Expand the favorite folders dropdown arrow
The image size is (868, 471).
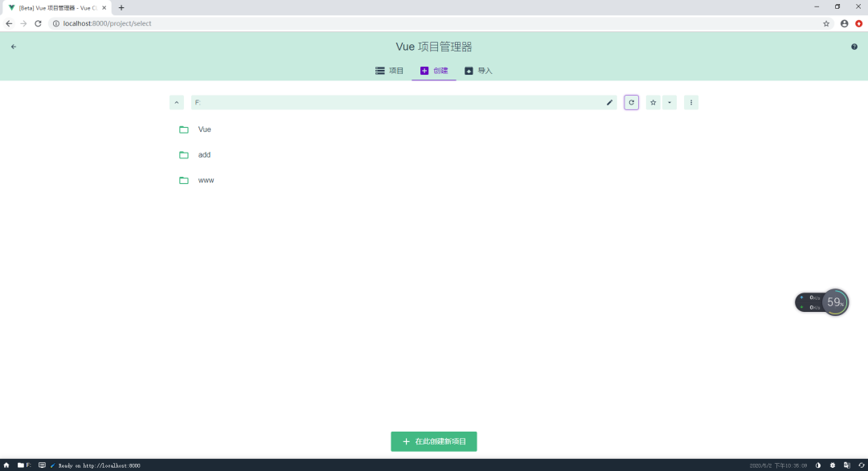tap(669, 103)
